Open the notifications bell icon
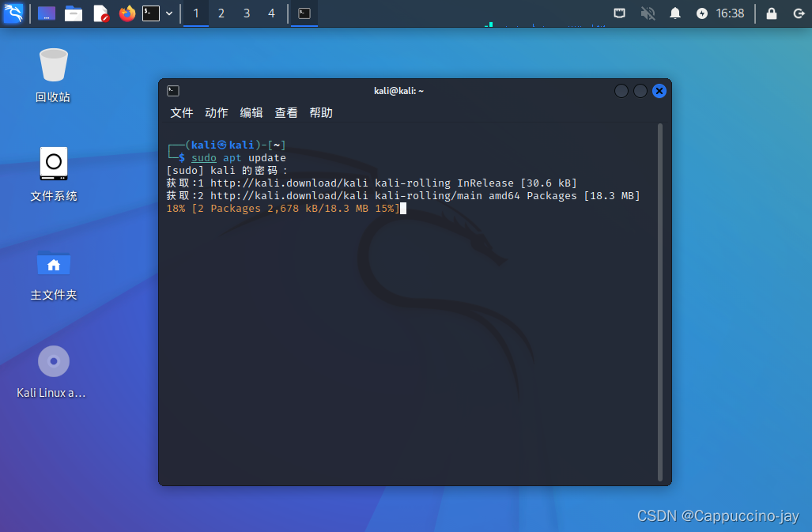 [675, 13]
